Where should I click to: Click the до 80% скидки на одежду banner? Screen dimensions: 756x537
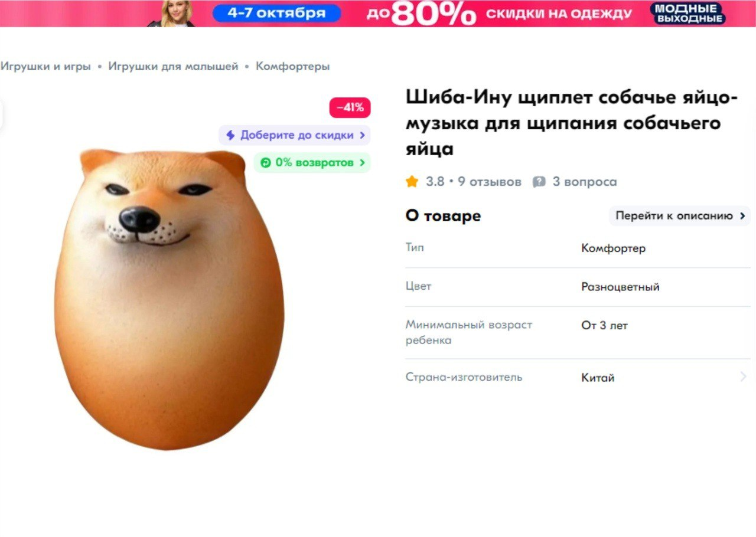499,14
